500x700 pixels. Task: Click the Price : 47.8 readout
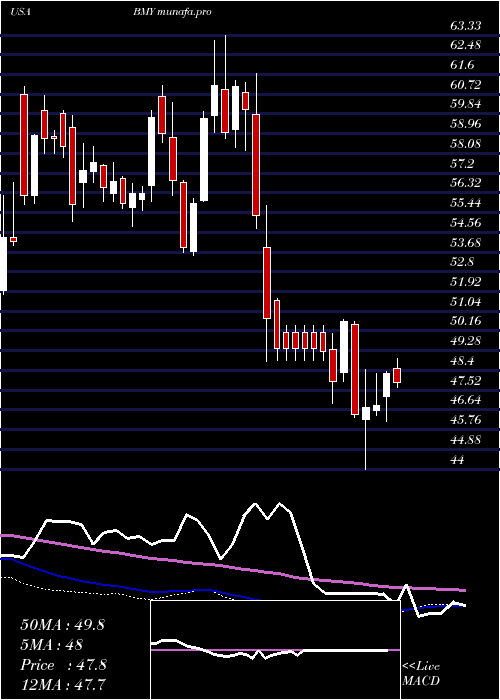click(x=64, y=665)
